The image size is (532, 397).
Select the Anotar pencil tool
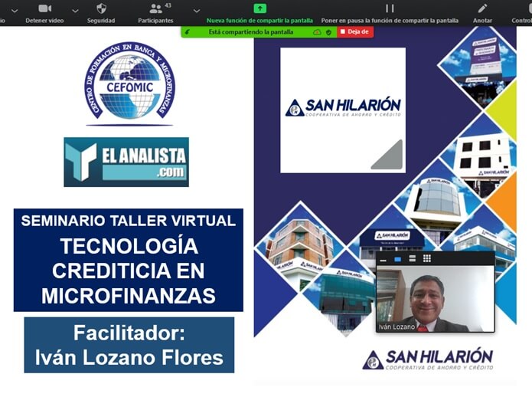pos(482,8)
